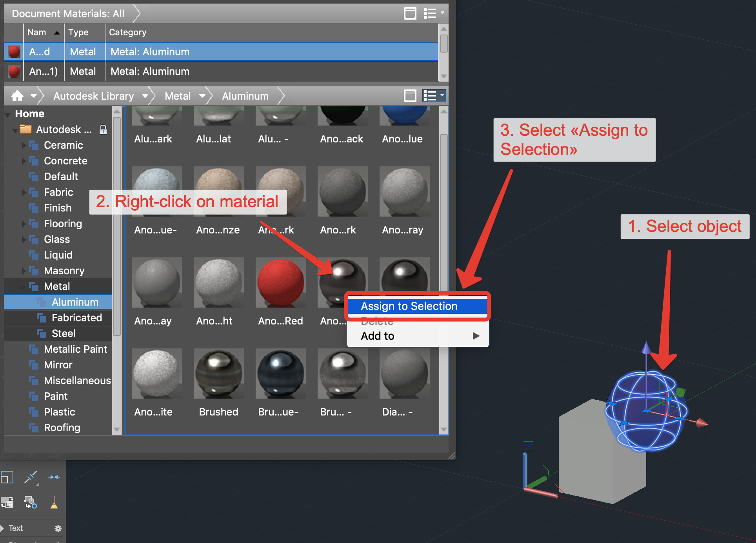
Task: Open Autodesk Library breadcrumb dropdown arrow
Action: pyautogui.click(x=145, y=96)
